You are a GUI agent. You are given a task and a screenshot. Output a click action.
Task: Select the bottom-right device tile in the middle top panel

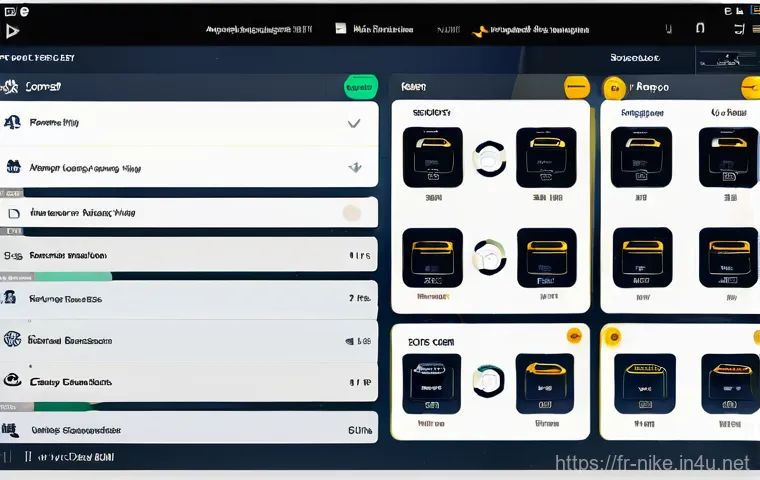(x=547, y=258)
